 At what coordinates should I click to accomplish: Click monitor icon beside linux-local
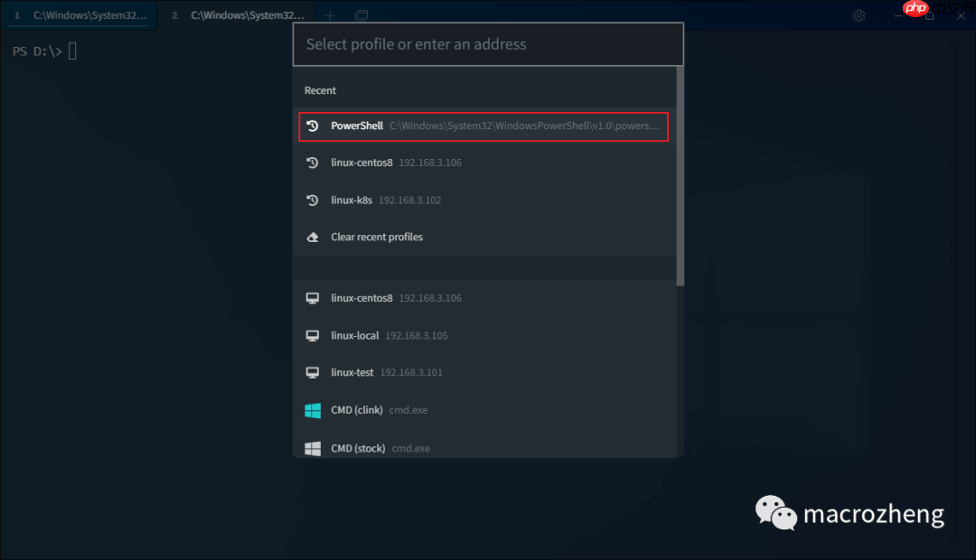pos(313,335)
